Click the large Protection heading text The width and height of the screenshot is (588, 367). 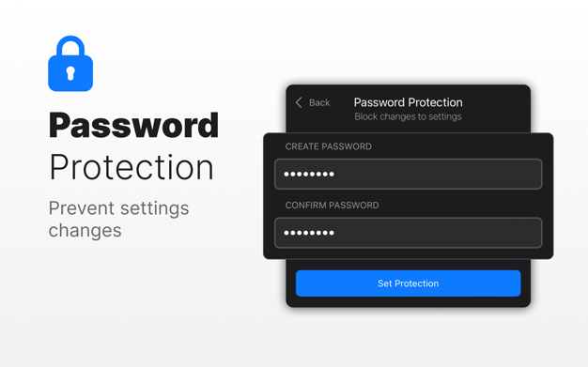132,167
